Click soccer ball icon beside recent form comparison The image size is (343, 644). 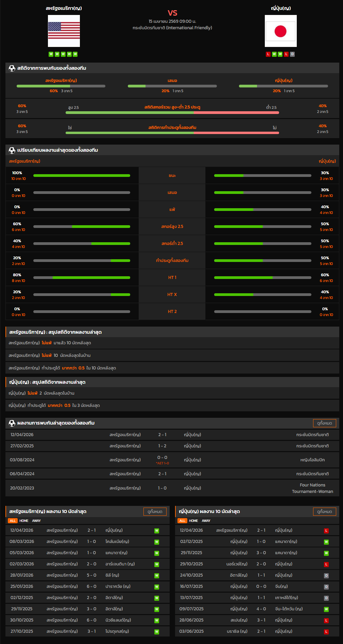click(x=12, y=150)
